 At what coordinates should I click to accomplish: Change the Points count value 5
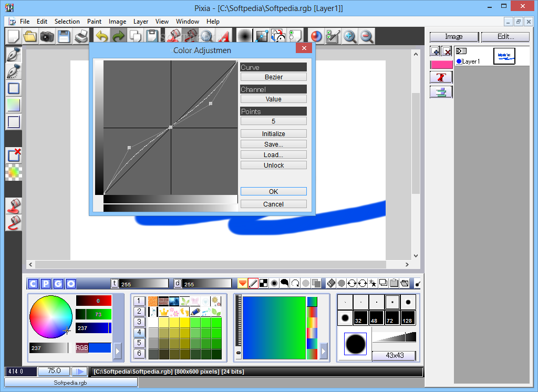[x=273, y=121]
